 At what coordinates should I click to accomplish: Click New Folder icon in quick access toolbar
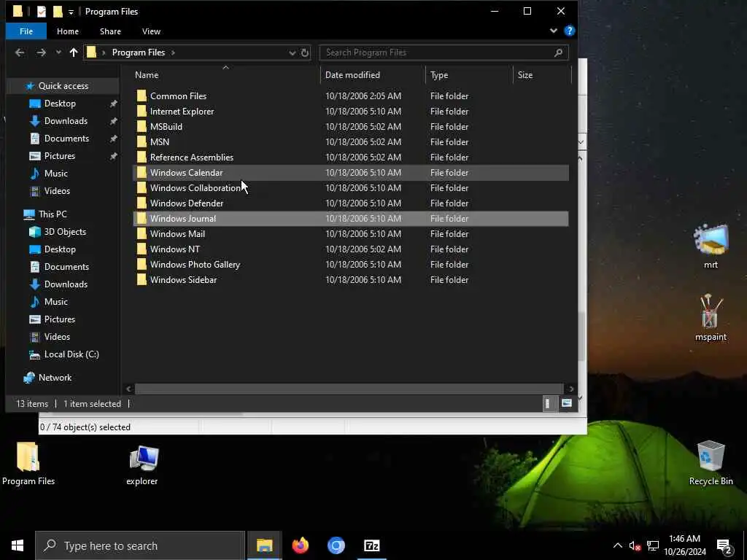click(x=58, y=12)
